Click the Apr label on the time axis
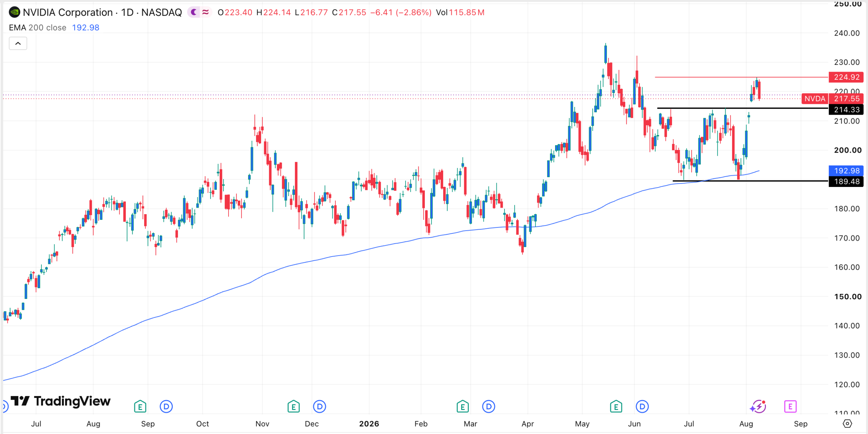Screen dimensions: 868x434 tap(528, 424)
